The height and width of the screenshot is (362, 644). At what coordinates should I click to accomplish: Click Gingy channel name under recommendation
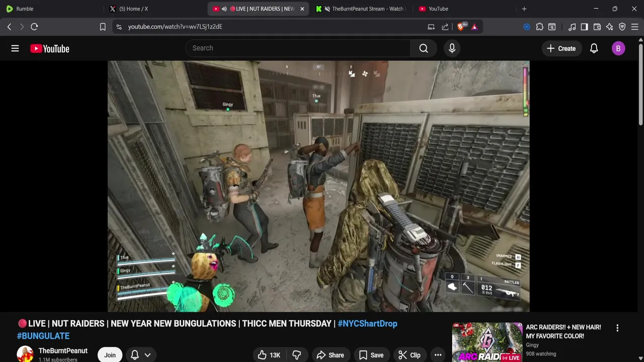(532, 345)
